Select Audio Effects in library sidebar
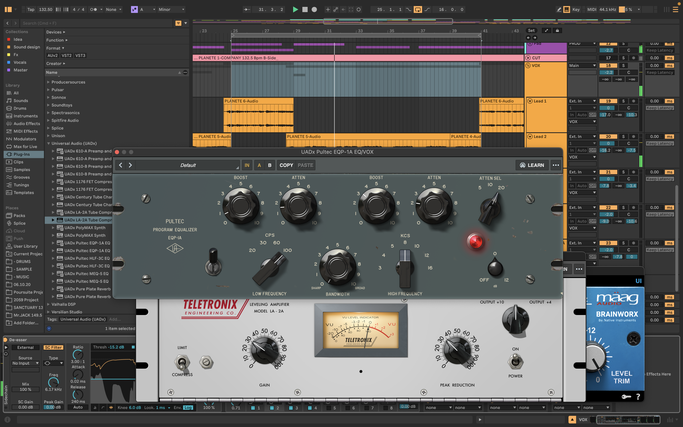This screenshot has height=427, width=683. pos(26,124)
